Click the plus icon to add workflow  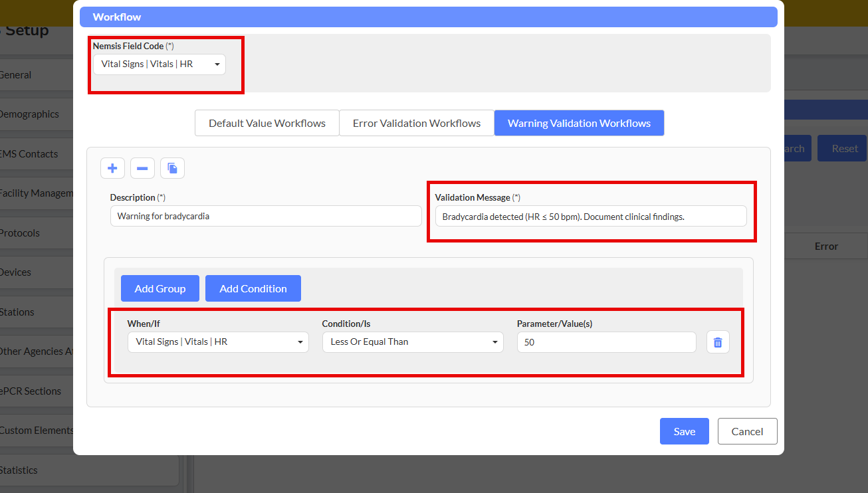(112, 168)
